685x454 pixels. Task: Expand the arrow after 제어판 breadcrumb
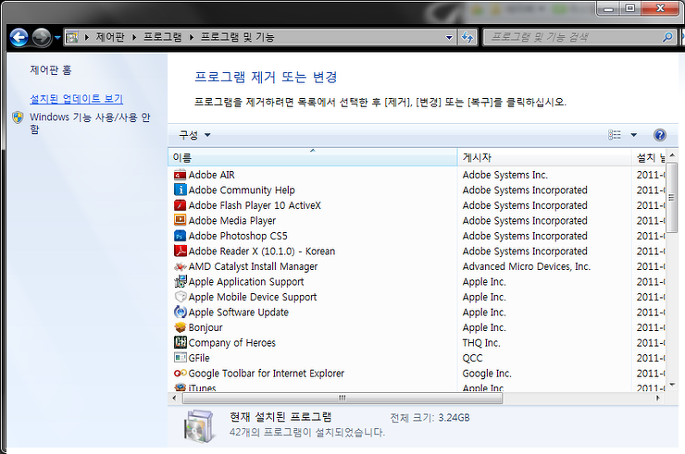(134, 38)
